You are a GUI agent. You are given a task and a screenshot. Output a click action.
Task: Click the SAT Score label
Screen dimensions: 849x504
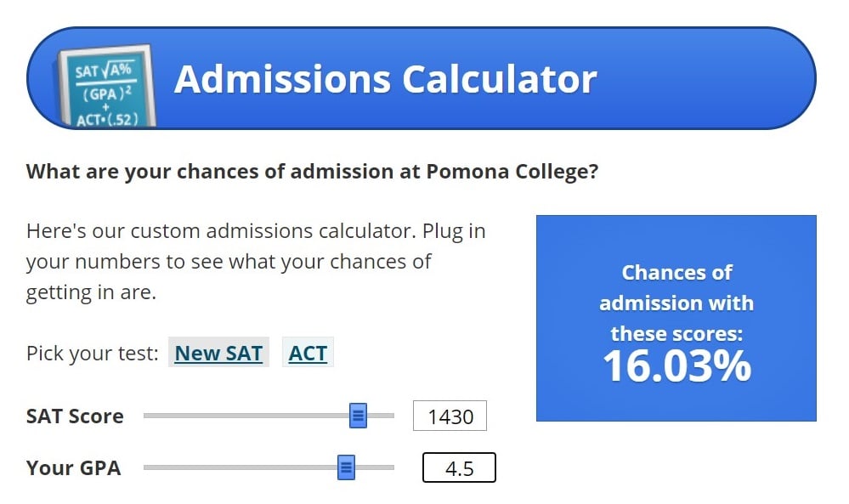(76, 416)
